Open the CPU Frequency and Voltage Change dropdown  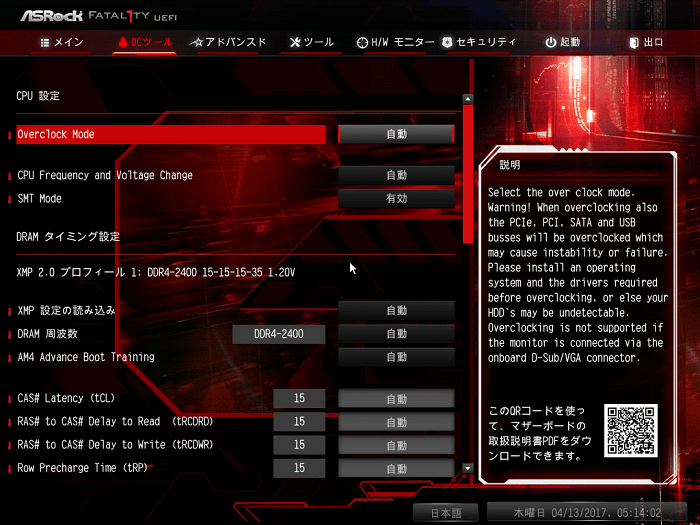tap(396, 175)
